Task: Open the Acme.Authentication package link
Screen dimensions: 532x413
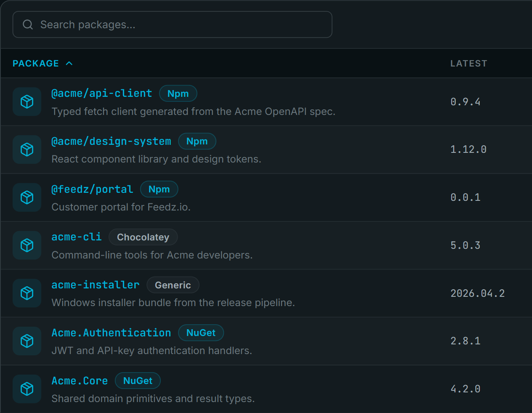Action: tap(111, 333)
